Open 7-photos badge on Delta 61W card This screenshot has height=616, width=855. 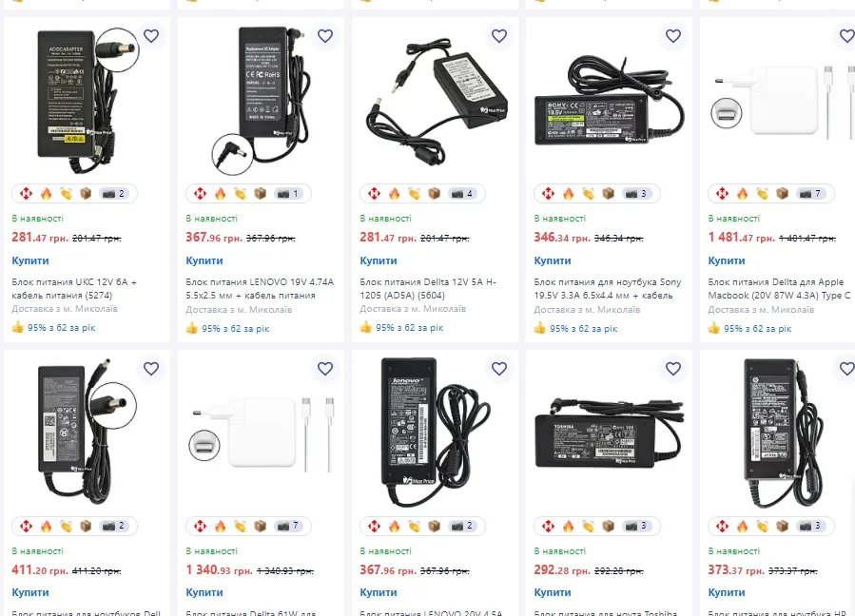(x=287, y=527)
